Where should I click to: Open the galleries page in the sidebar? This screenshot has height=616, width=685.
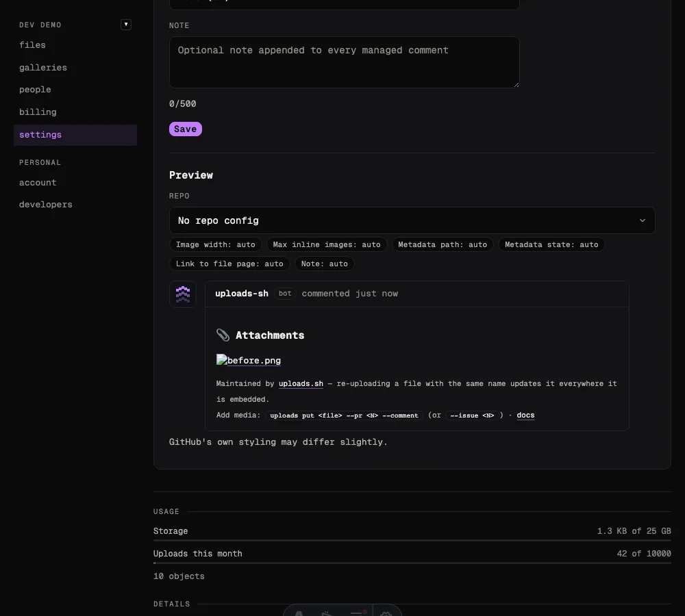click(x=42, y=68)
